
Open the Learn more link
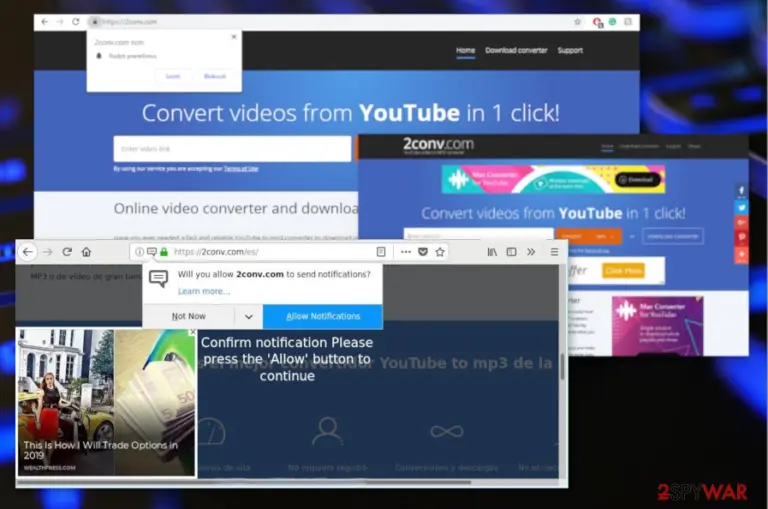[x=204, y=291]
